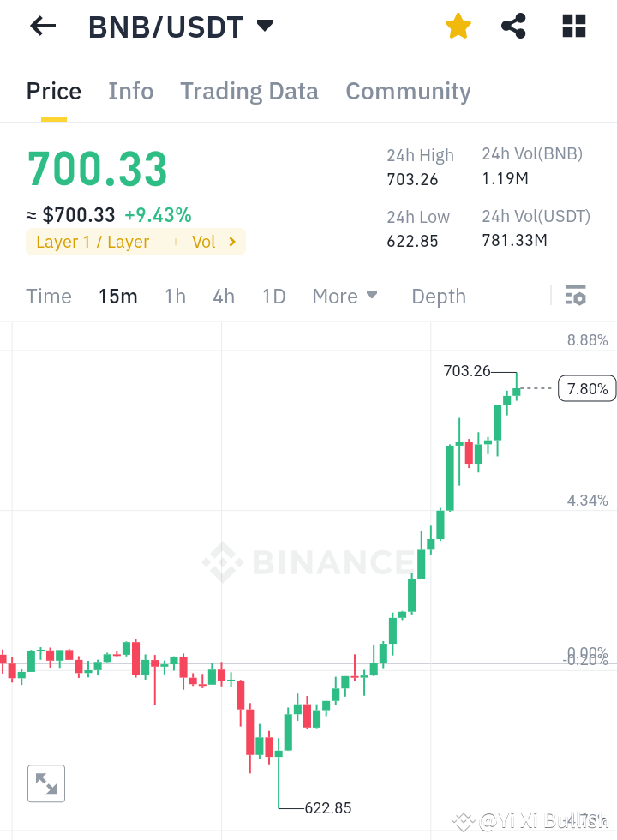
Task: Click the Time chart option
Action: coord(49,296)
